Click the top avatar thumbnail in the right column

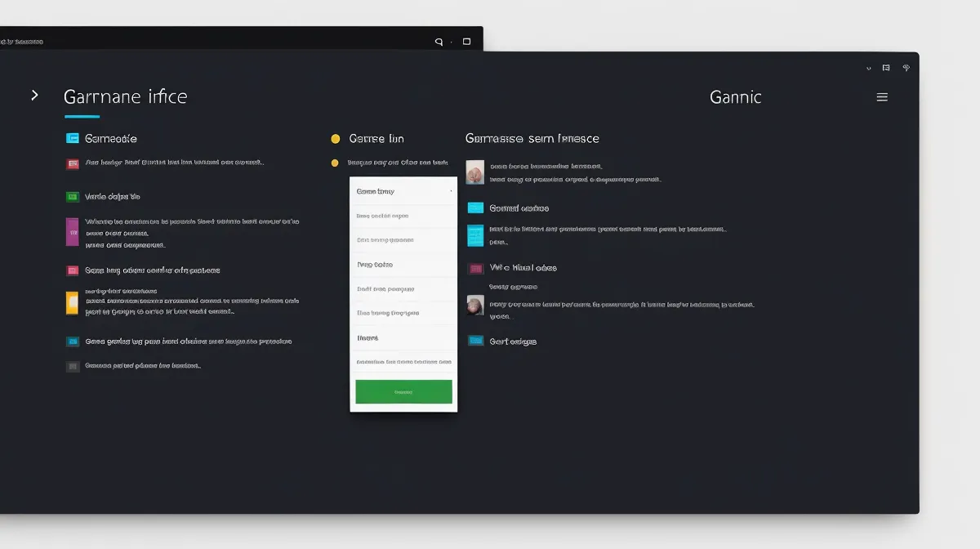(475, 172)
